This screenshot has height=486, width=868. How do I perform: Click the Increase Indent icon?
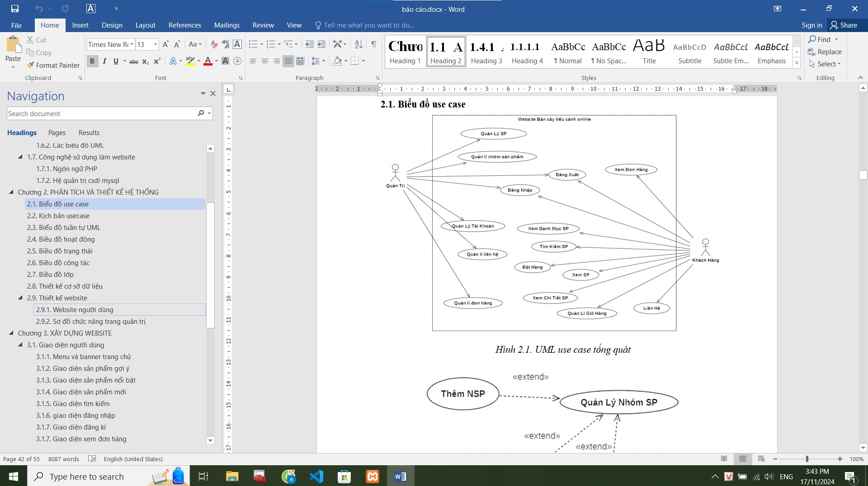321,44
